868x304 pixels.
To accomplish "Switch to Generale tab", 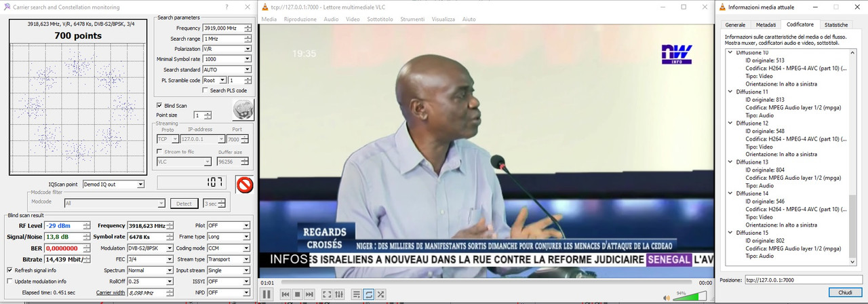I will pos(735,24).
